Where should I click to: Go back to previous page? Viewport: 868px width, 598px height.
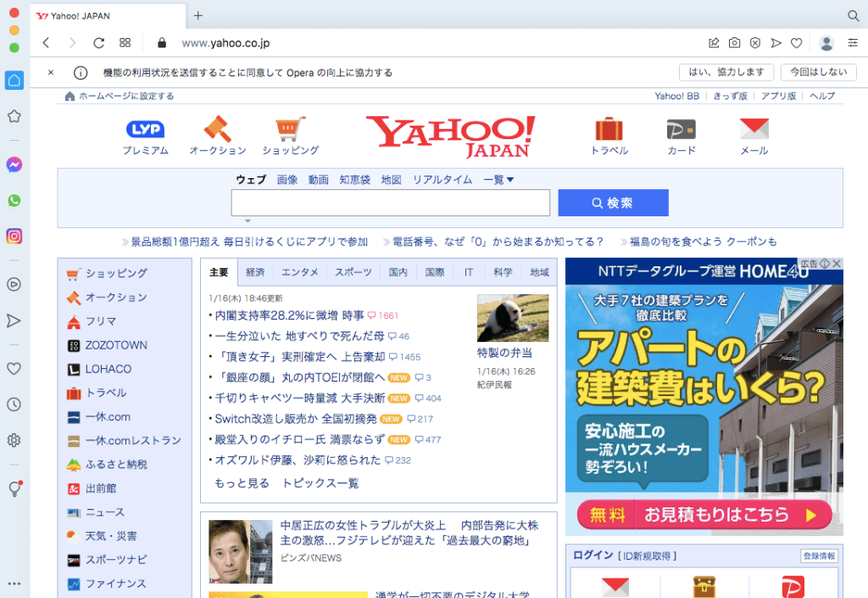click(47, 42)
